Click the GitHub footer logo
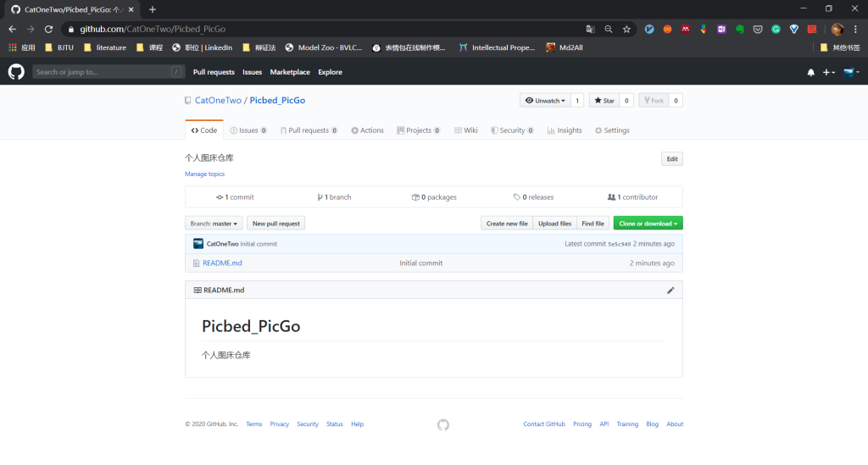This screenshot has height=465, width=868. coord(442,424)
